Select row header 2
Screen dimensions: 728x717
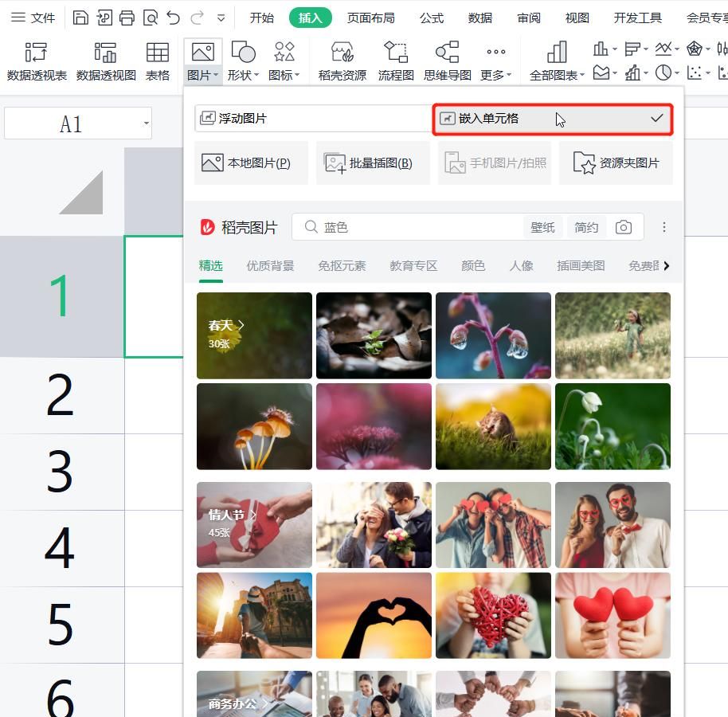click(62, 396)
